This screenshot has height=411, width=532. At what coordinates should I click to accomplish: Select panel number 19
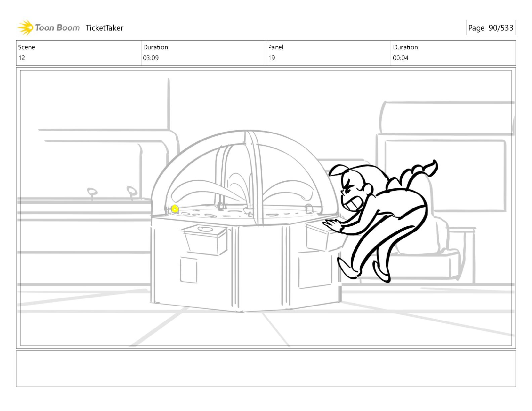271,58
